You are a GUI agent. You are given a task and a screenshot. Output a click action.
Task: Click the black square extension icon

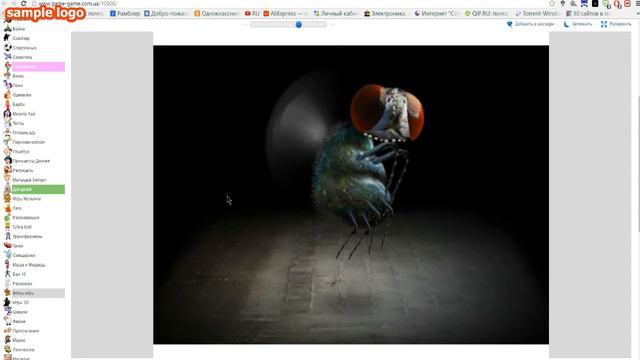click(x=595, y=3)
